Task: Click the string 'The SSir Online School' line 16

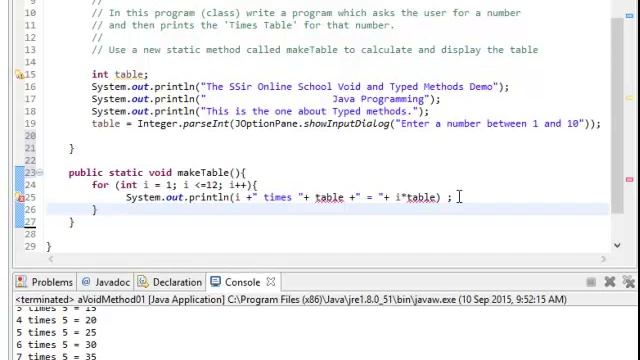Action: coord(349,87)
